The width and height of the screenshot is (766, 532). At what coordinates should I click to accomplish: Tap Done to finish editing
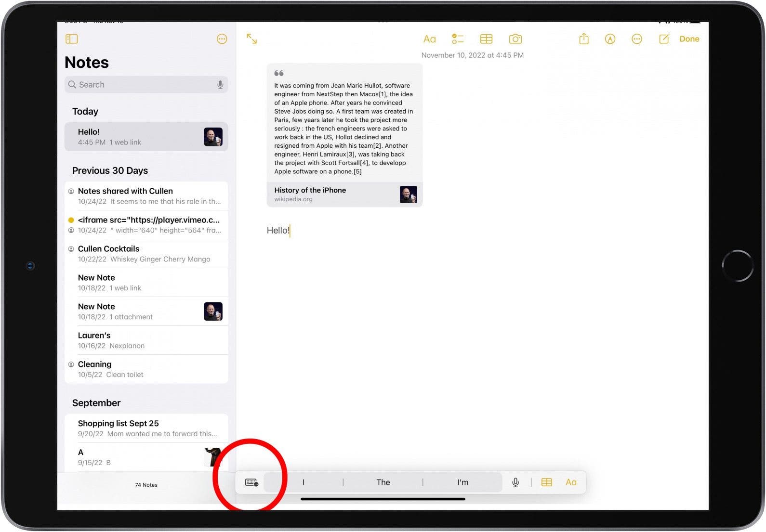689,39
